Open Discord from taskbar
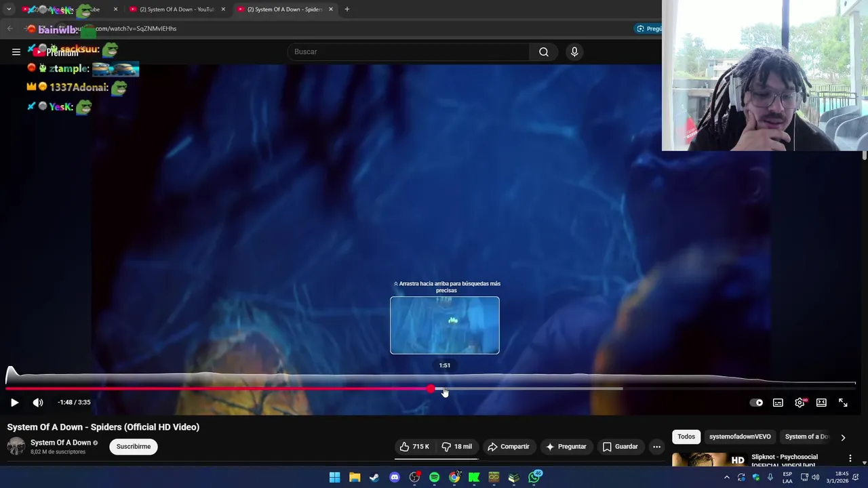 pos(395,477)
